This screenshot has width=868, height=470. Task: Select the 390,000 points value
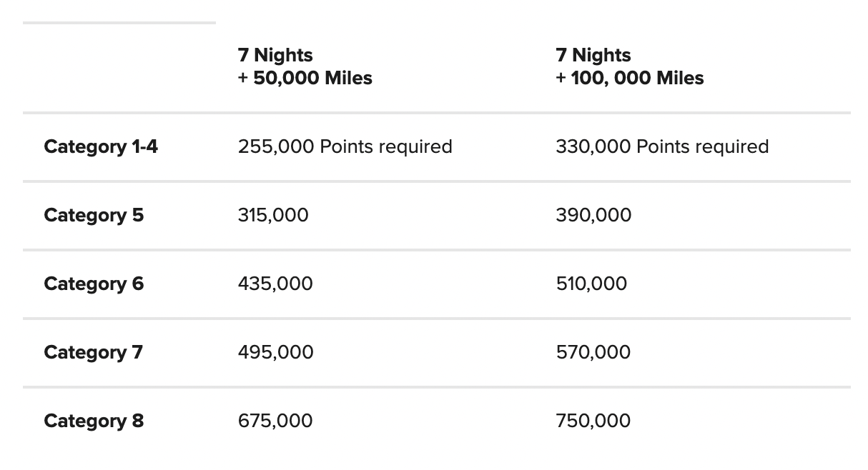[x=593, y=215]
